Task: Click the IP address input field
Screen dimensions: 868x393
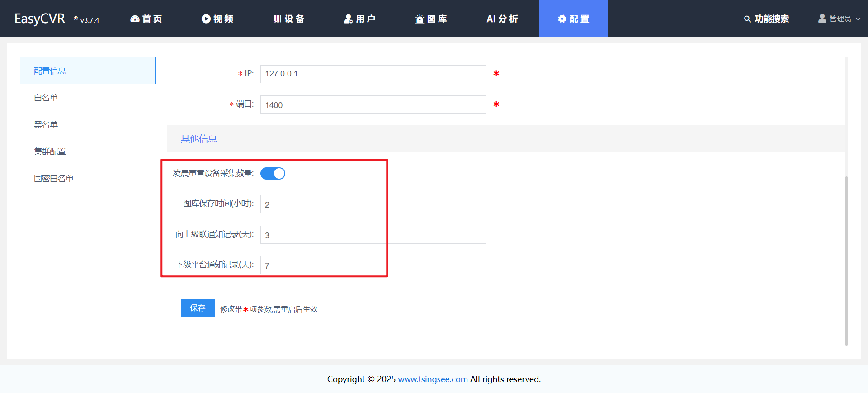Action: click(x=373, y=74)
